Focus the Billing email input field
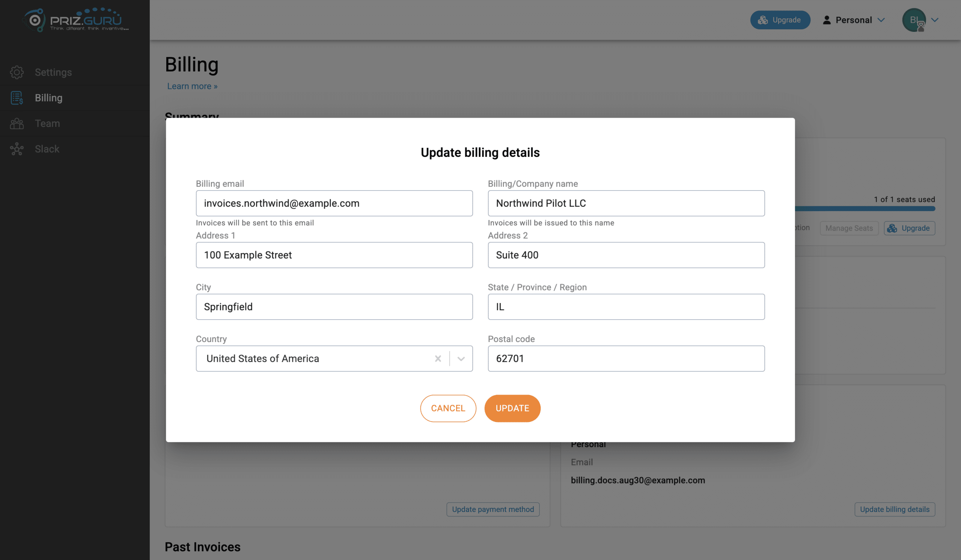The height and width of the screenshot is (560, 961). [x=334, y=203]
